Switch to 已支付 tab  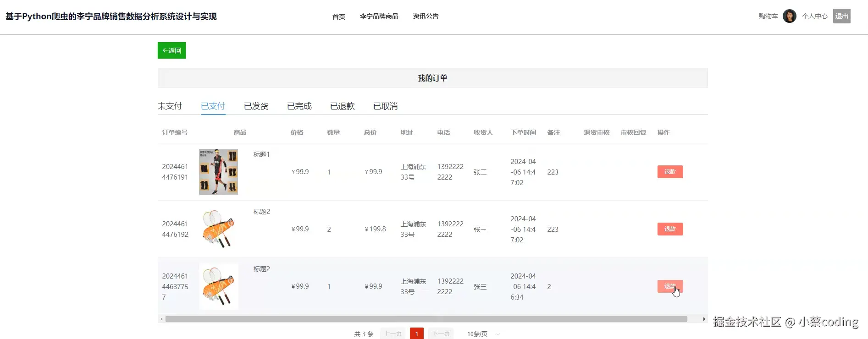[x=213, y=106]
